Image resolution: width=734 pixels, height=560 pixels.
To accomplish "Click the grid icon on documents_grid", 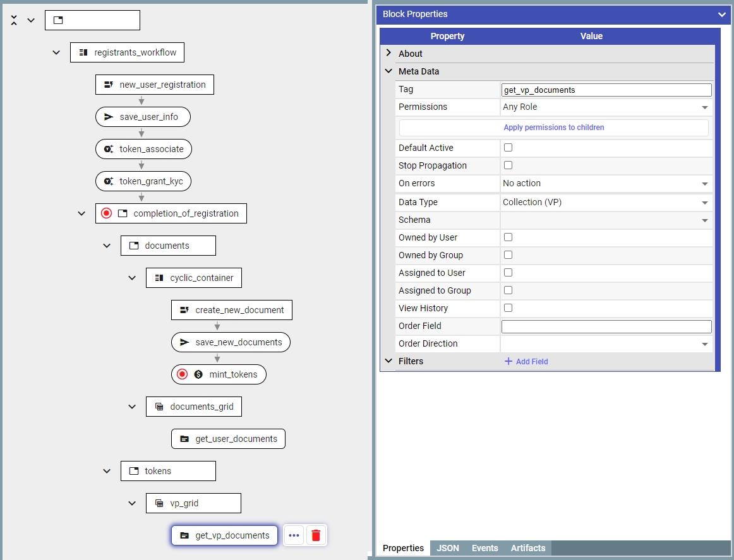I will [x=159, y=407].
